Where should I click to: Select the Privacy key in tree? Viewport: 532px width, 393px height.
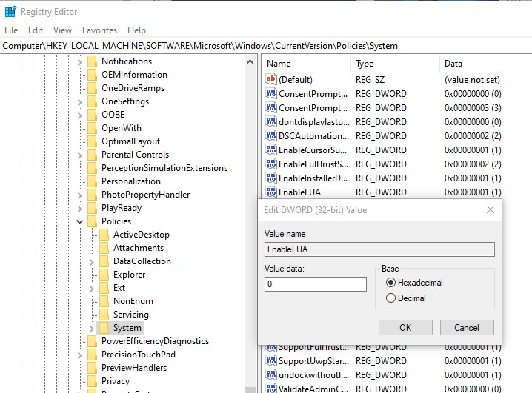[116, 381]
